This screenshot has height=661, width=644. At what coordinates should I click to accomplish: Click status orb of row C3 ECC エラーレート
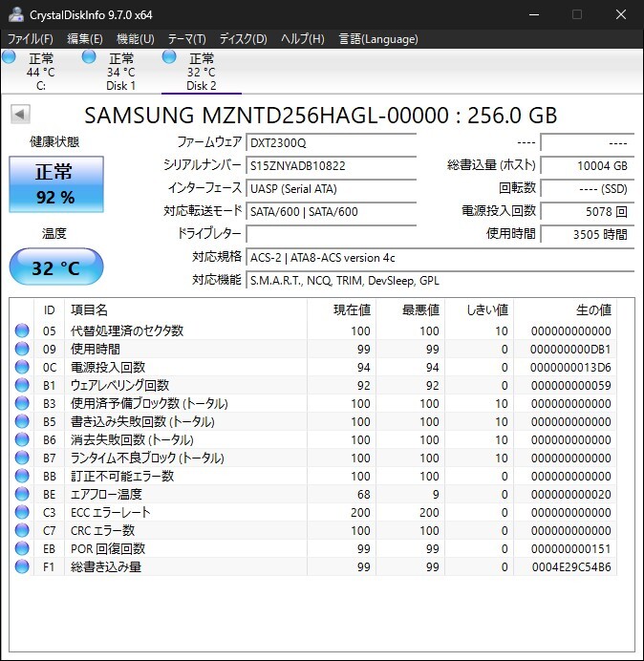[22, 512]
